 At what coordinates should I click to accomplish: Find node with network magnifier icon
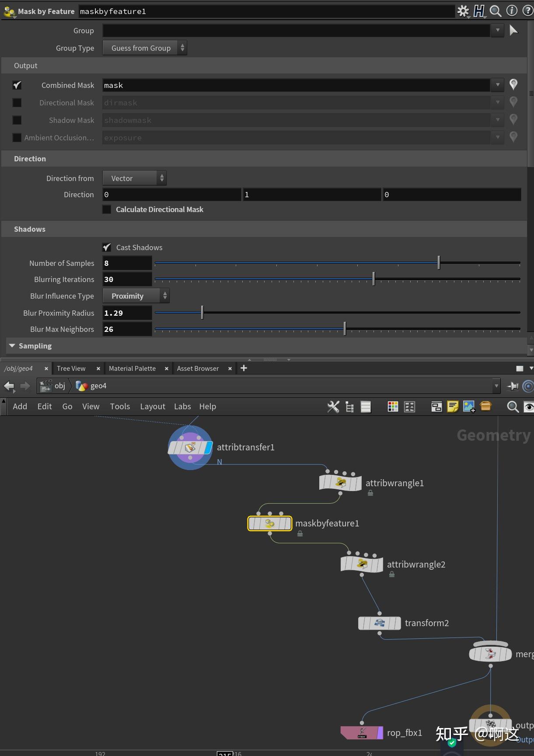pyautogui.click(x=513, y=407)
